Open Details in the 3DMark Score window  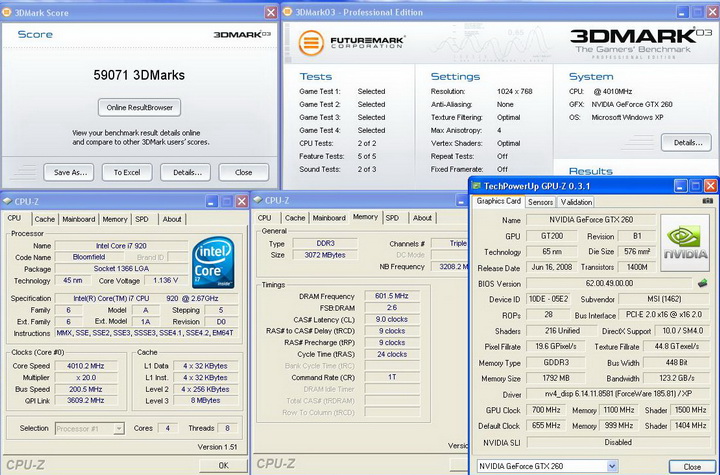186,172
